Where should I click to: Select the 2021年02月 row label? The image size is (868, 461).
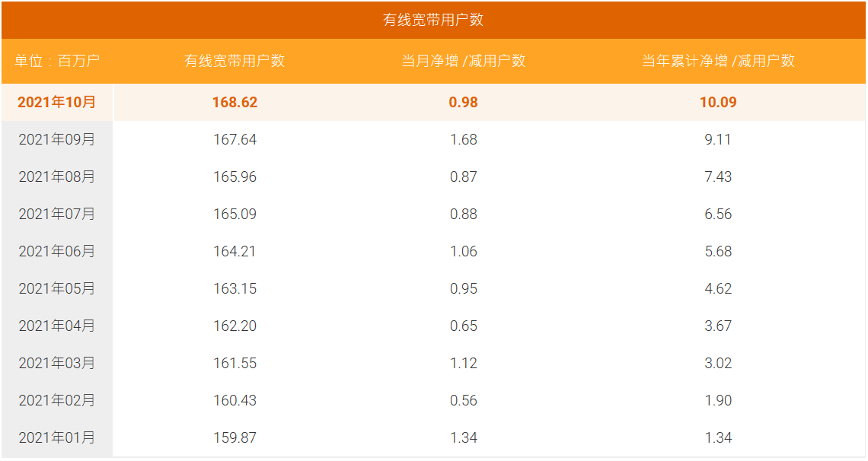57,400
